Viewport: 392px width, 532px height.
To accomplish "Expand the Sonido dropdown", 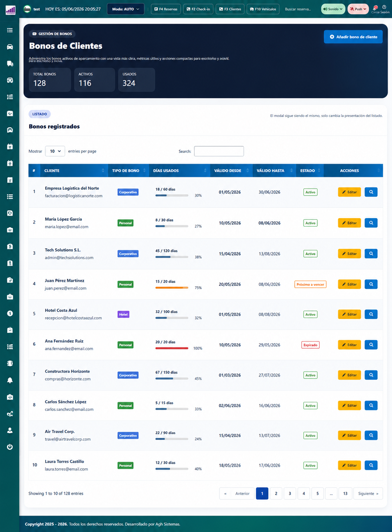I will 333,9.
